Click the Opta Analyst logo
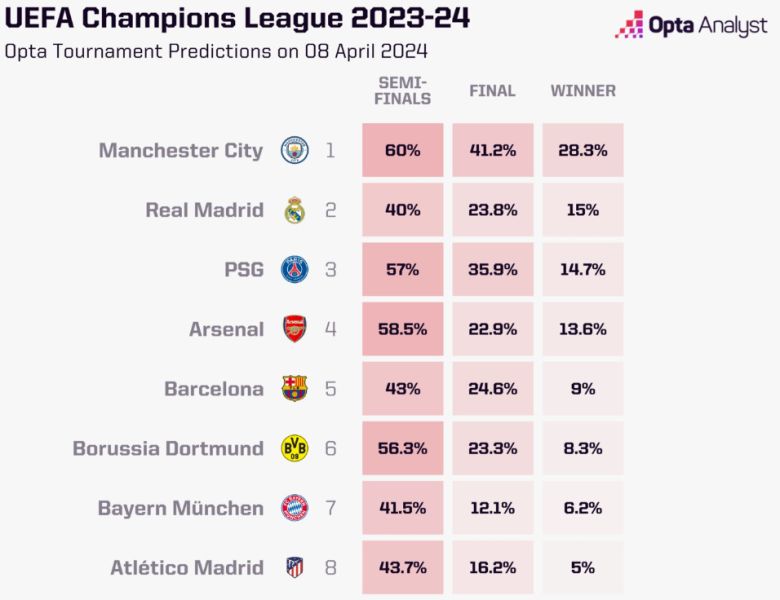The height and width of the screenshot is (600, 780). 690,25
